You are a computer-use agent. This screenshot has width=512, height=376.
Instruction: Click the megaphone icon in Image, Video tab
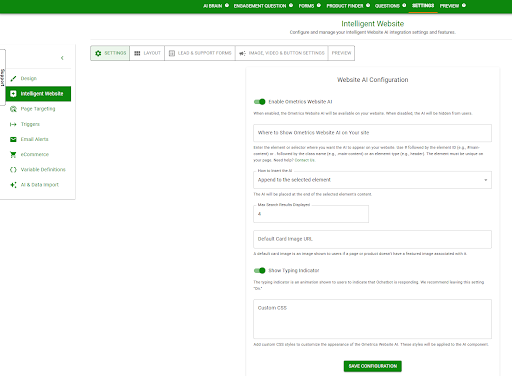click(242, 53)
